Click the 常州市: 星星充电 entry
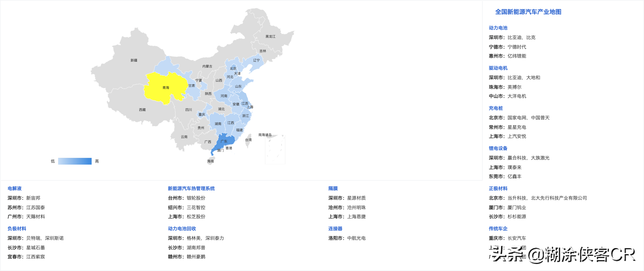 507,127
